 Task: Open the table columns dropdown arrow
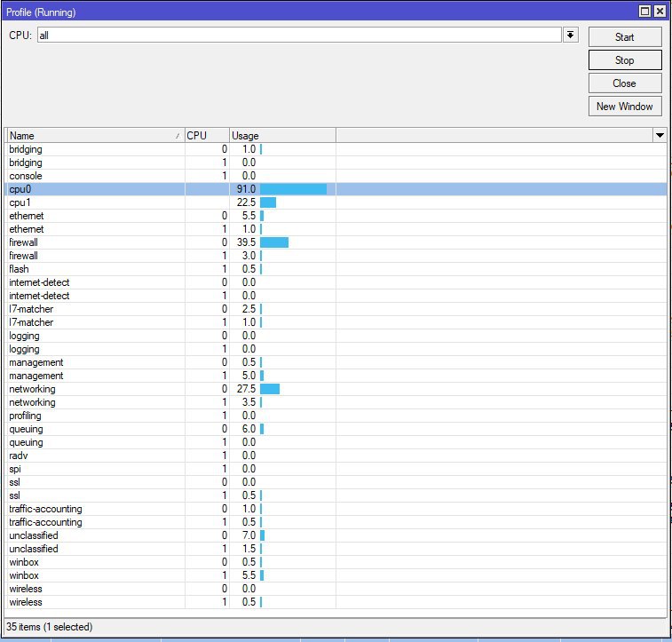[660, 136]
